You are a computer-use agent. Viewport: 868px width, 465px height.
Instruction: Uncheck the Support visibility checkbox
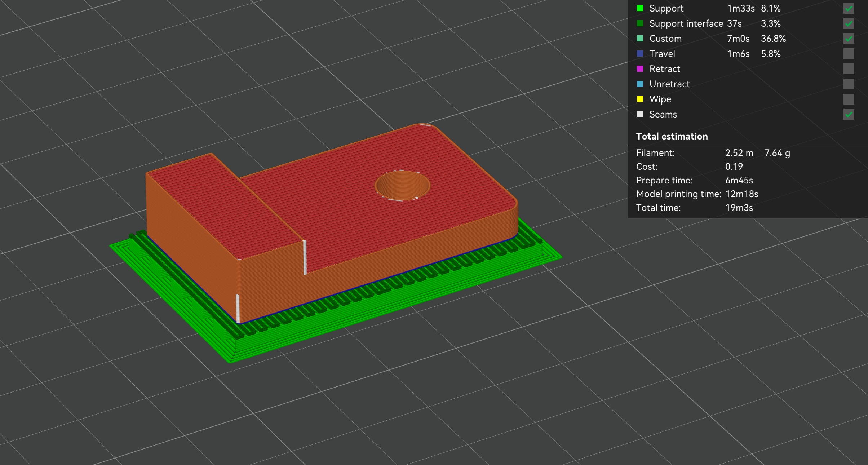pos(849,8)
